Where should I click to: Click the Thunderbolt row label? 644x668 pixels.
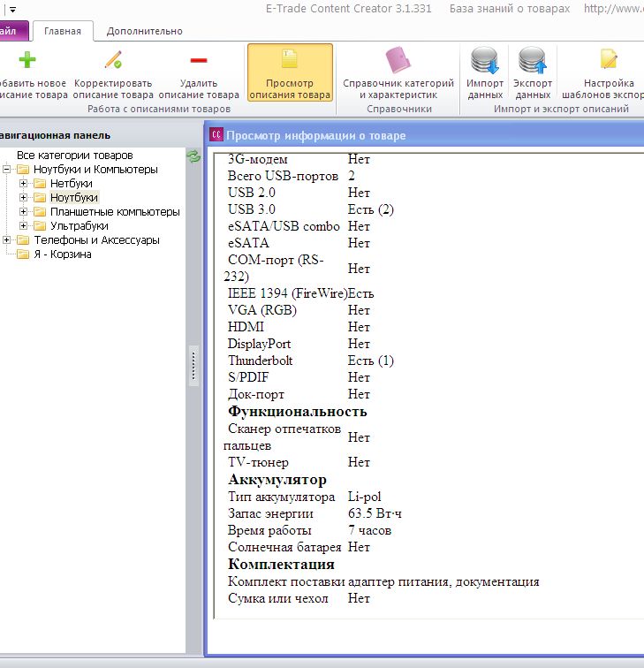point(261,361)
